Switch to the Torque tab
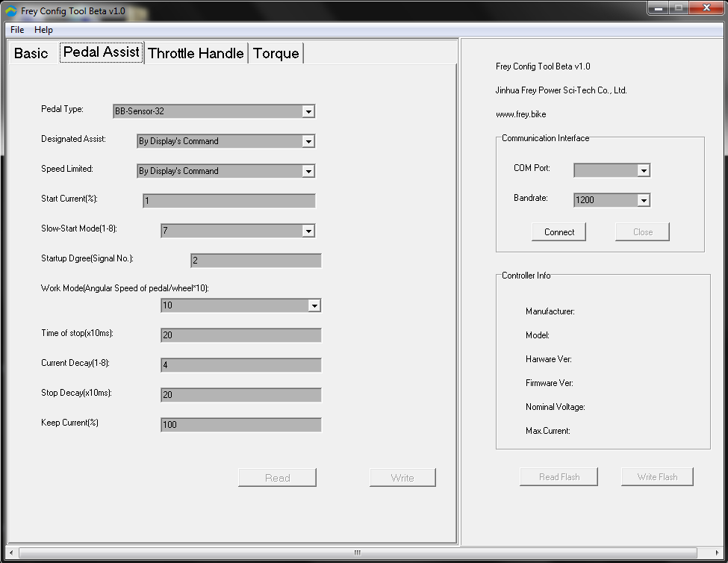This screenshot has width=728, height=563. (x=276, y=52)
